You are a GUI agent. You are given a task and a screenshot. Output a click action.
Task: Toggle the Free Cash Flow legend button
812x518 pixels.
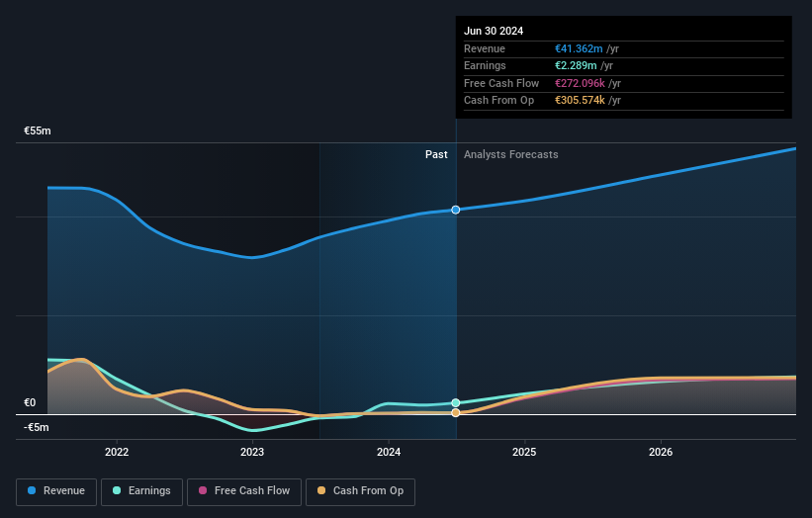[x=244, y=491]
